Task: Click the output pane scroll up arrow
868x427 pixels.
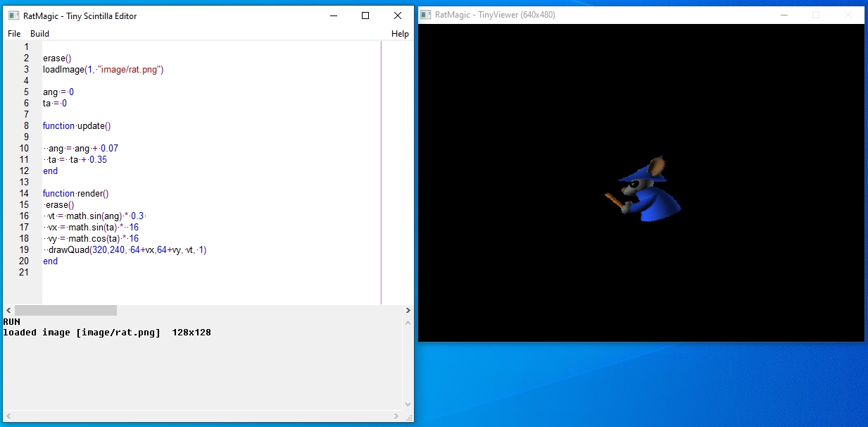Action: point(408,322)
